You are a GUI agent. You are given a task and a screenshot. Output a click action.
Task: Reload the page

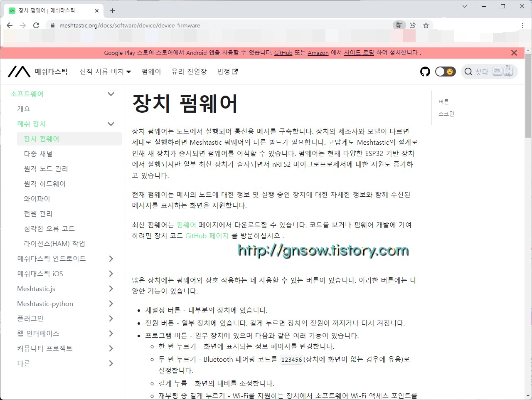36,25
